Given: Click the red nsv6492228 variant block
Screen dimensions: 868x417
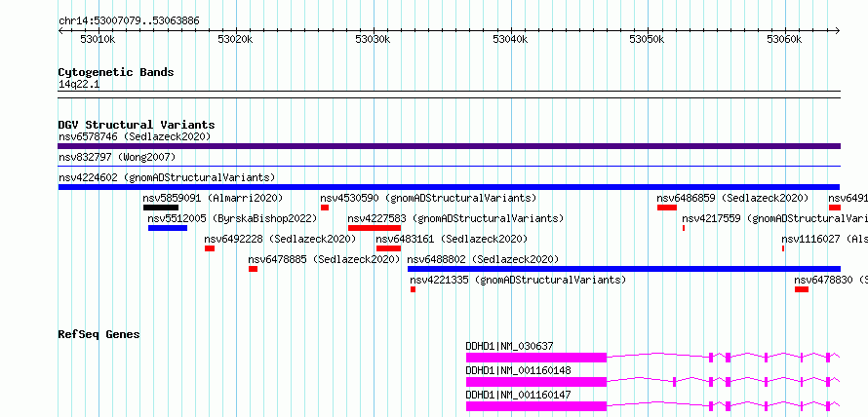Looking at the screenshot, I should (x=210, y=248).
